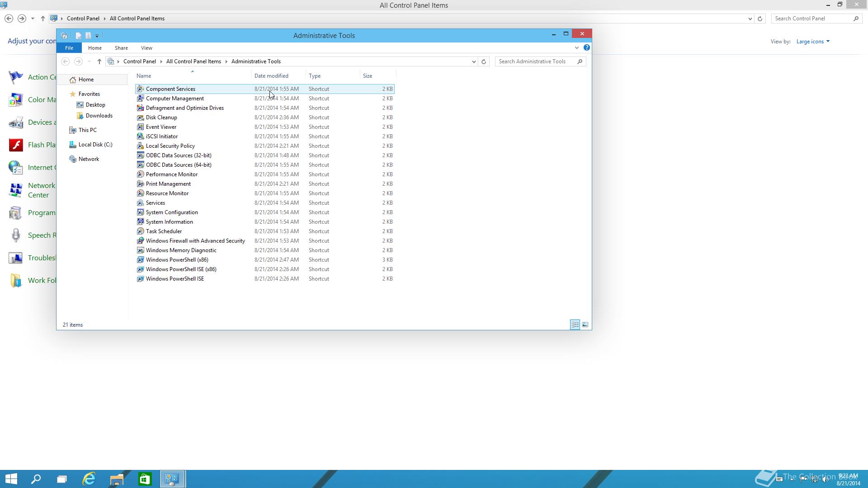Click the Search Control Panel field
Viewport: 868px width, 488px height.
point(816,19)
